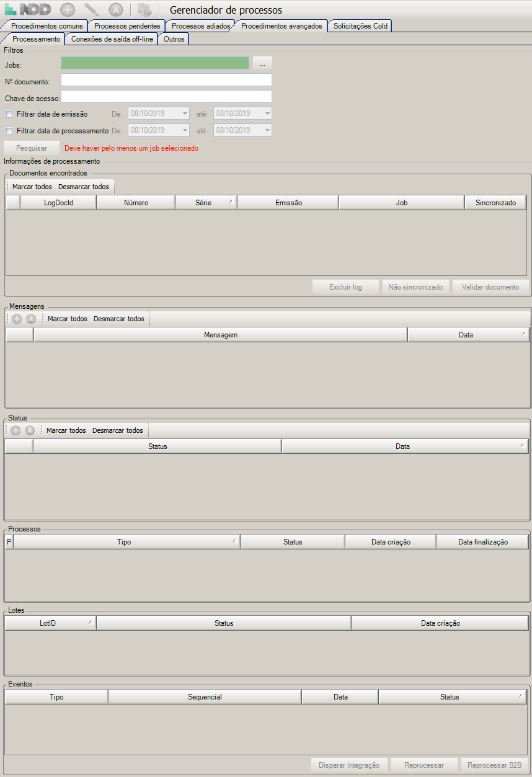532x777 pixels.
Task: Click the Reprocessar button
Action: (424, 765)
